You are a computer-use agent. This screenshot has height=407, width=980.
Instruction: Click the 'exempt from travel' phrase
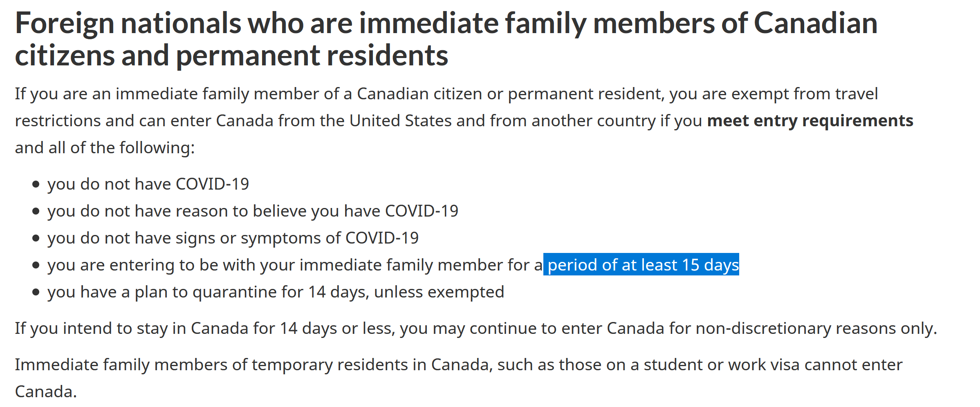click(x=805, y=94)
